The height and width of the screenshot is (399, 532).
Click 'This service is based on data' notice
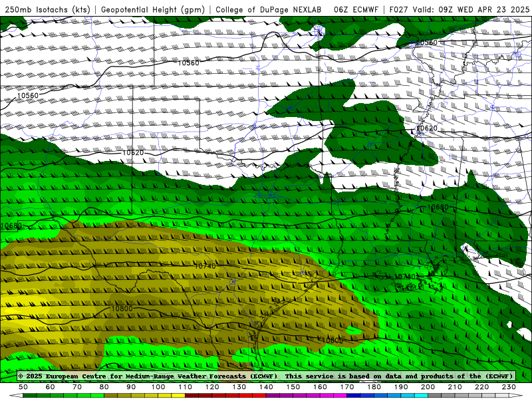pyautogui.click(x=342, y=376)
